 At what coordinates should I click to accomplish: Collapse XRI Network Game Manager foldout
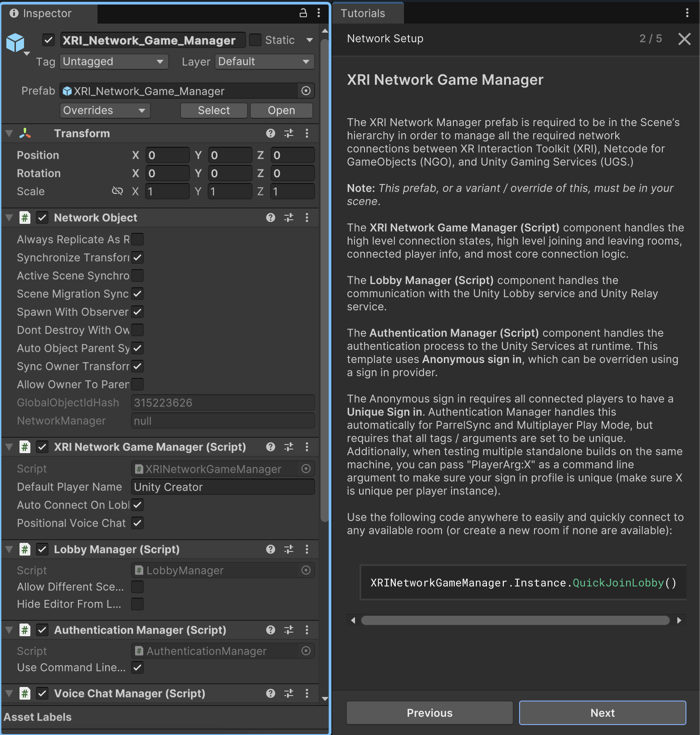click(x=9, y=447)
